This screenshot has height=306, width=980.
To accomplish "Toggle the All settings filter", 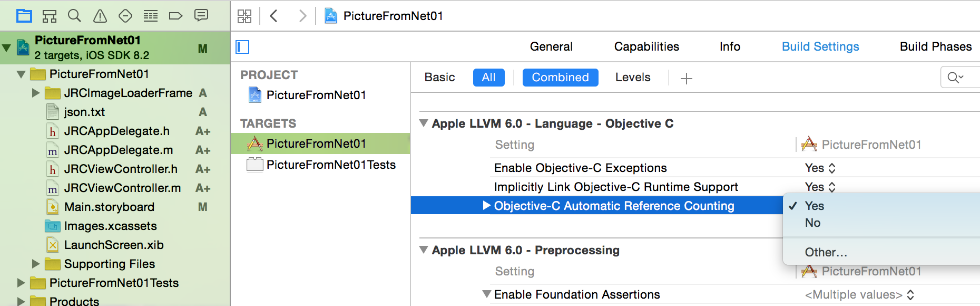I will point(488,78).
